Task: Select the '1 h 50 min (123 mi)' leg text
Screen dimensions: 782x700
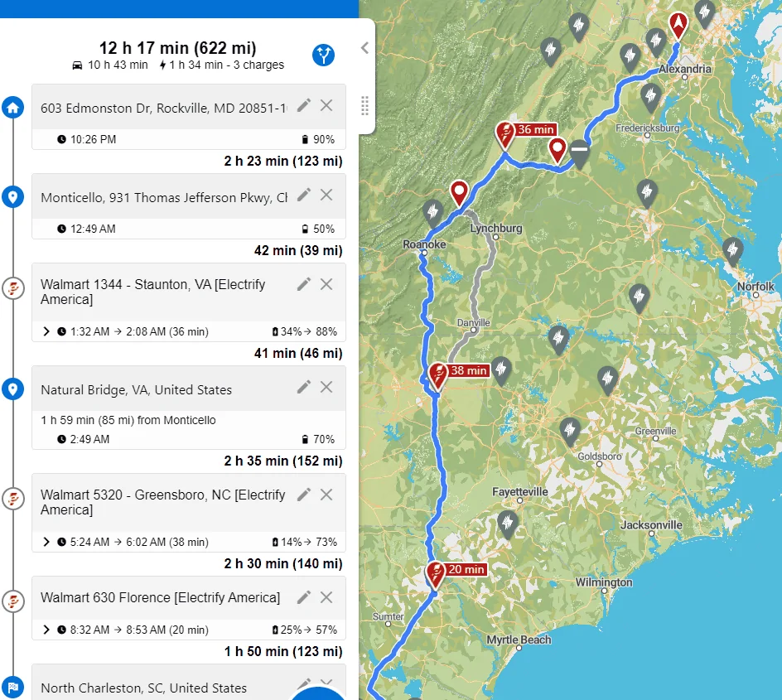Action: (283, 651)
